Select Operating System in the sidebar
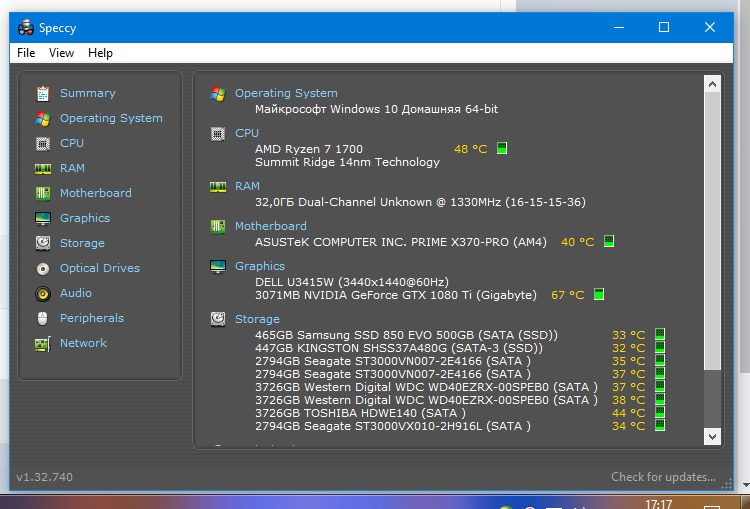Screen dimensions: 750x509 (111, 118)
